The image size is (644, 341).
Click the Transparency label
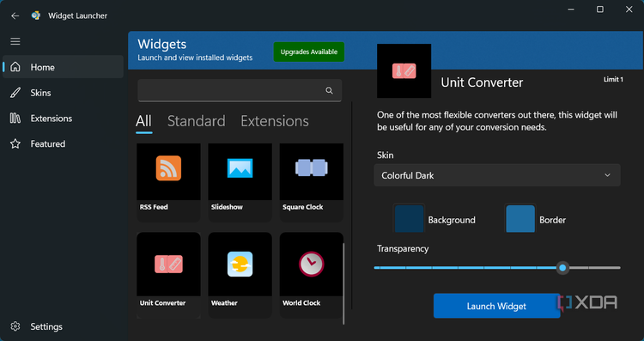[403, 248]
